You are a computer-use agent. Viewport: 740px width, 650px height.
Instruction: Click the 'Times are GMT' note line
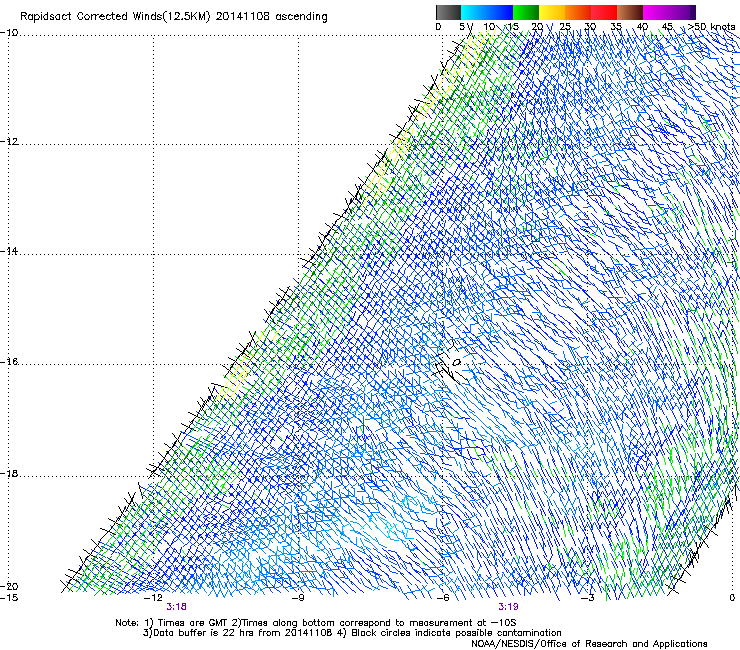tap(316, 623)
